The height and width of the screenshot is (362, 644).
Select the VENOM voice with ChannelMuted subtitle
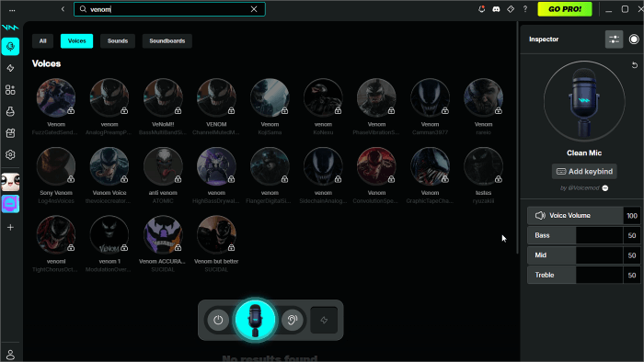(x=216, y=107)
